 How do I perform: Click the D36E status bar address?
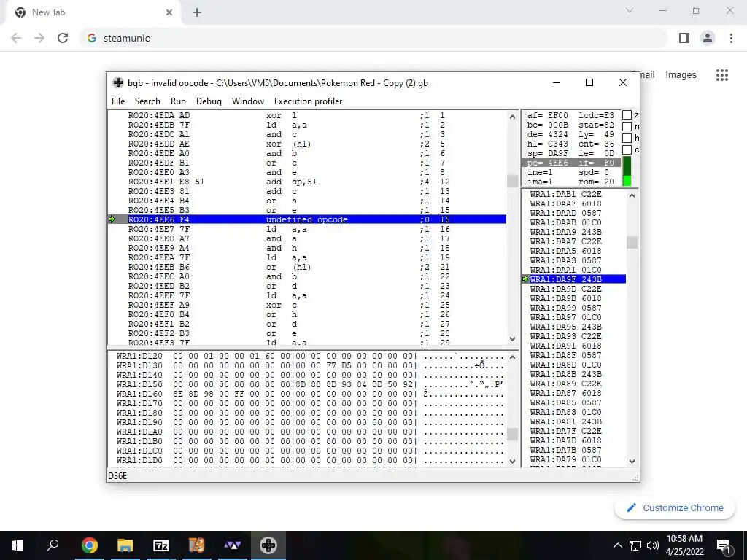coord(117,475)
